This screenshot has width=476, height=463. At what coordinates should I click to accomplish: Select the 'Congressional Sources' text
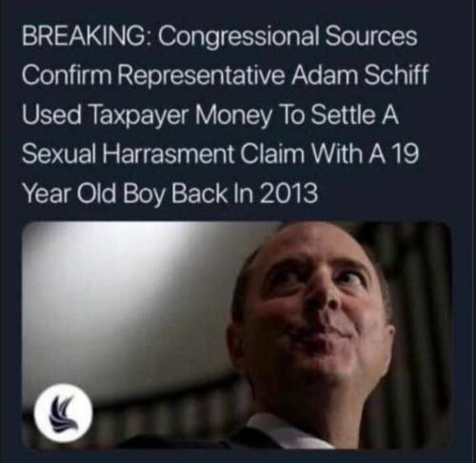click(288, 37)
